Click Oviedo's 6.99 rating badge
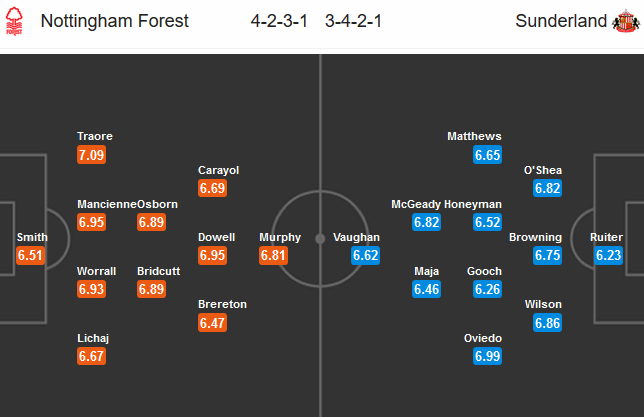Viewport: 644px width, 417px height. (x=487, y=356)
